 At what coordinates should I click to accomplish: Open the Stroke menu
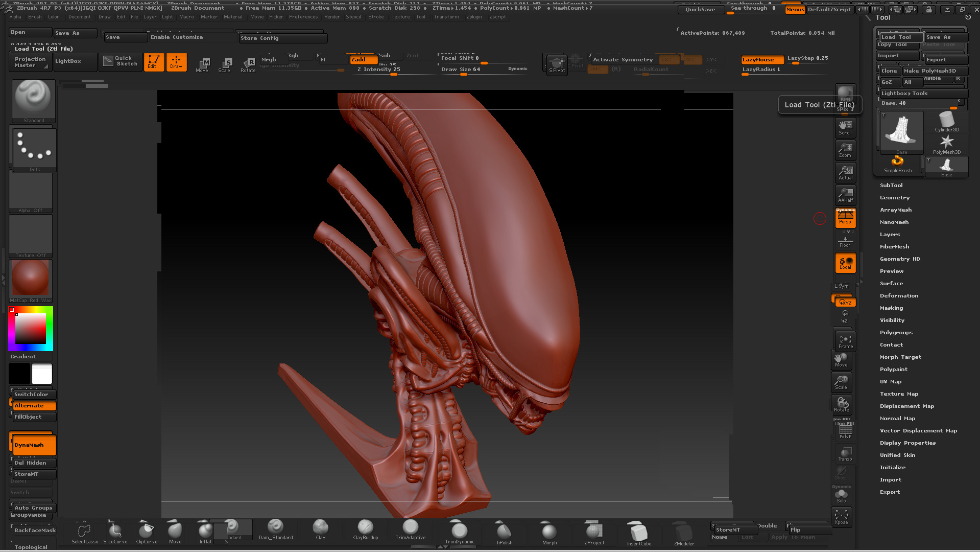point(376,17)
